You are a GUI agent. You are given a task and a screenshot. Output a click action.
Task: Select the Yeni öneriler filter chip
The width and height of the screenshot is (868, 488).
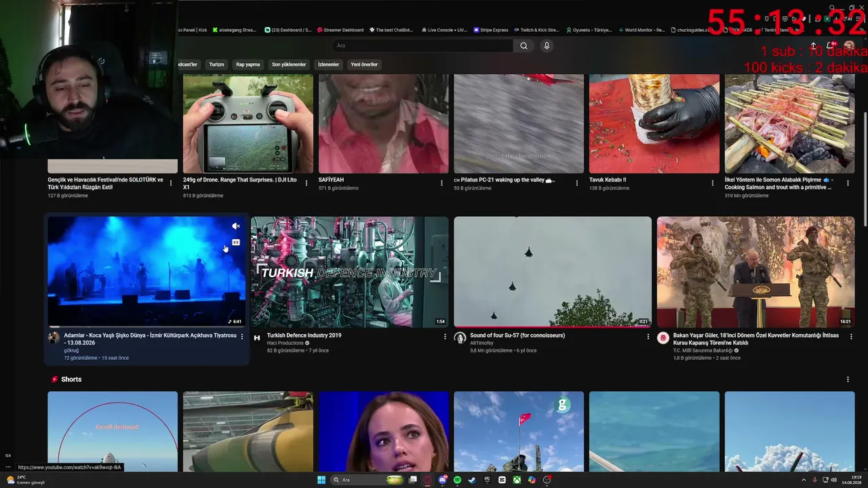(x=364, y=64)
